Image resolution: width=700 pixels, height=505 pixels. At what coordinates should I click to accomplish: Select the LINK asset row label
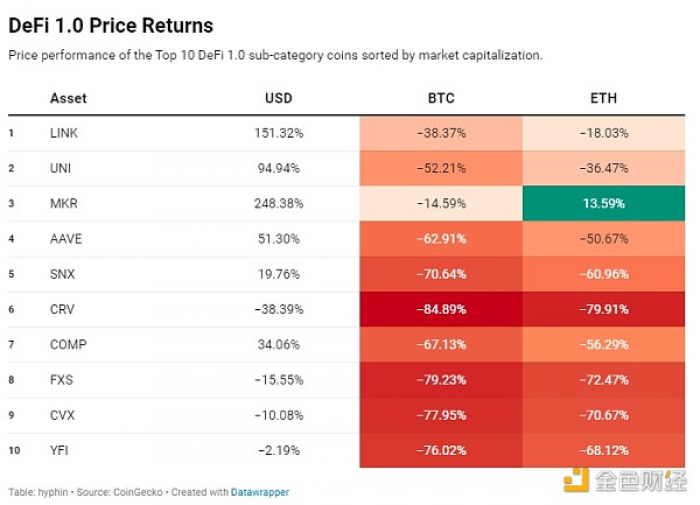point(64,133)
